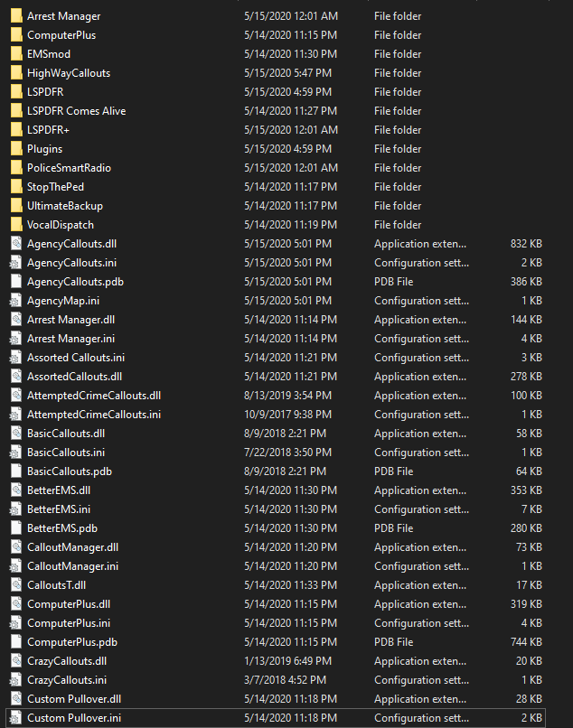Image resolution: width=573 pixels, height=728 pixels.
Task: Click the 278 KB size value
Action: [526, 377]
